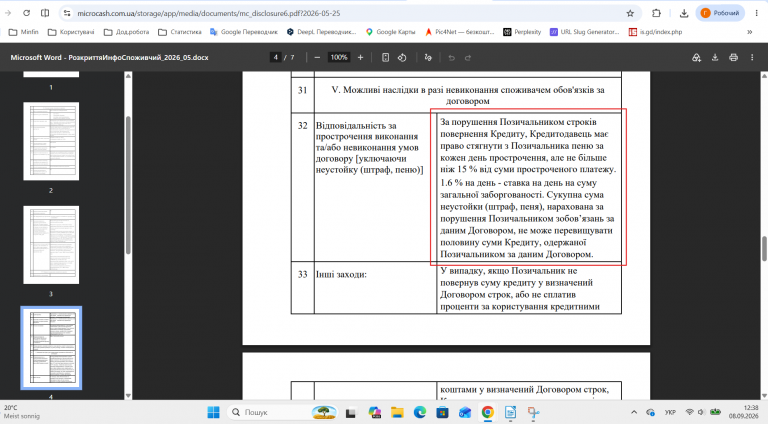Screen dimensions: 768x424
Task: Click the site info icon in address bar
Action: tap(67, 13)
